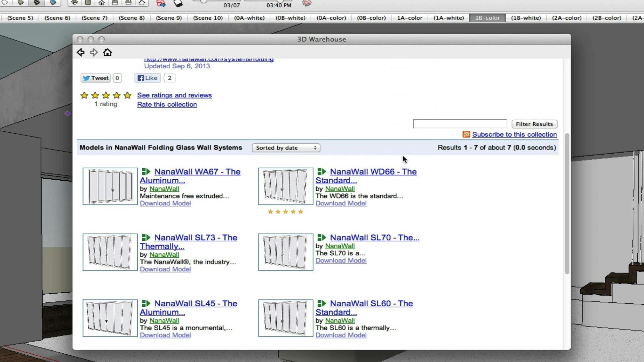Select the (Scene 8) tab
Viewport: 644px width, 362px height.
(x=131, y=18)
